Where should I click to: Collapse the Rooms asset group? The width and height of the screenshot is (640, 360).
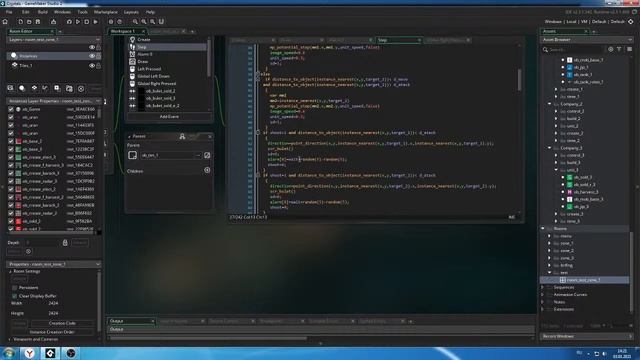tap(543, 229)
